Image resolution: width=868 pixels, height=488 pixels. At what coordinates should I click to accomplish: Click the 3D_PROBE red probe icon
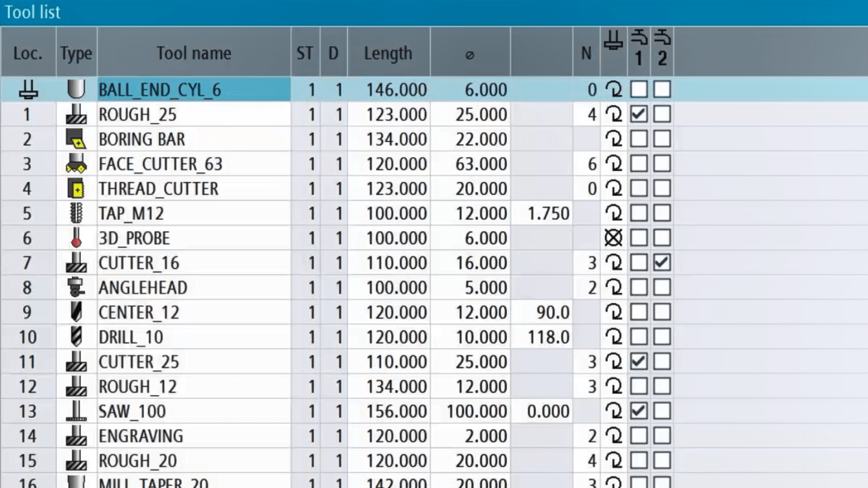pos(76,238)
